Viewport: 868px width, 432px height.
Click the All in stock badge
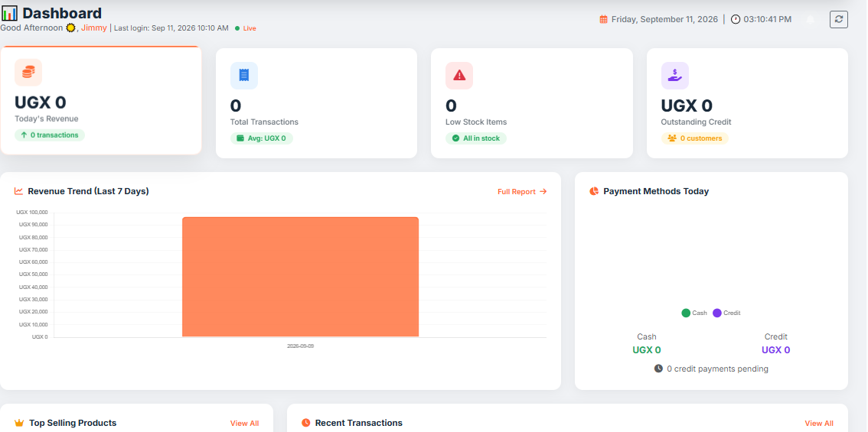coord(476,138)
